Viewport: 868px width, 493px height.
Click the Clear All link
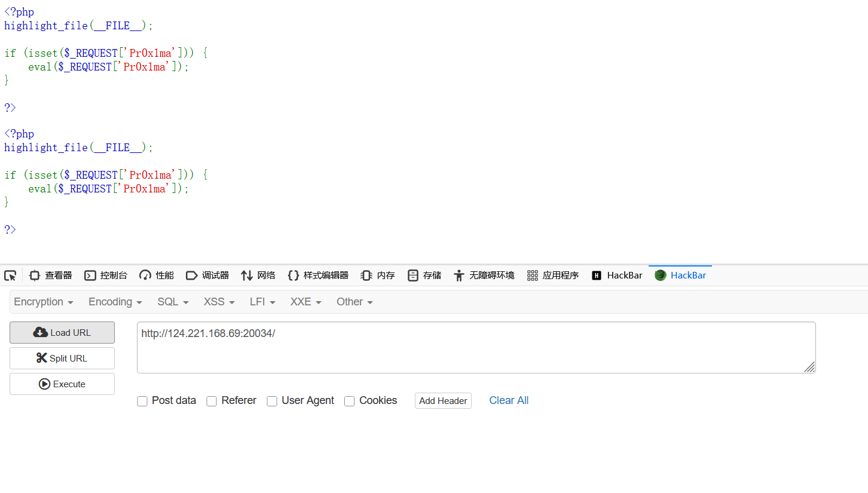[509, 400]
